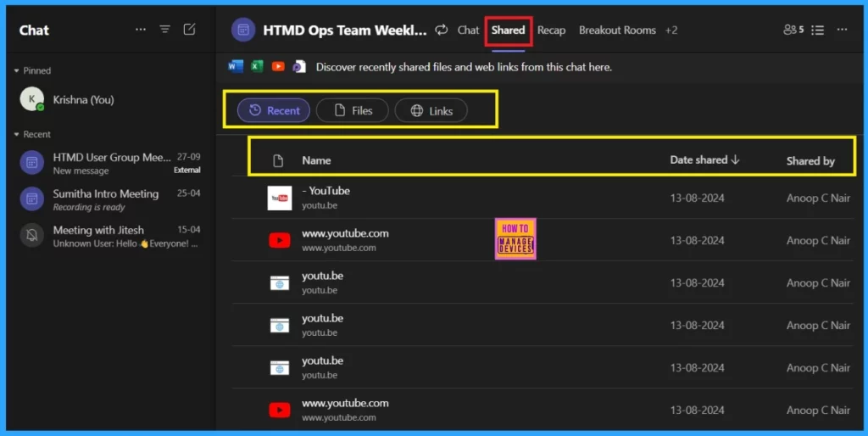Open participants list showing 5 people
The height and width of the screenshot is (436, 868).
793,30
